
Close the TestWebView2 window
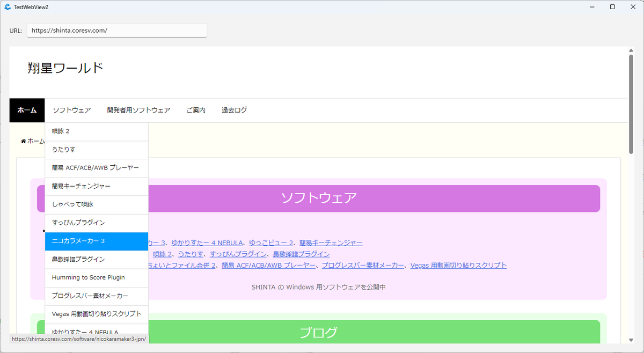(633, 7)
